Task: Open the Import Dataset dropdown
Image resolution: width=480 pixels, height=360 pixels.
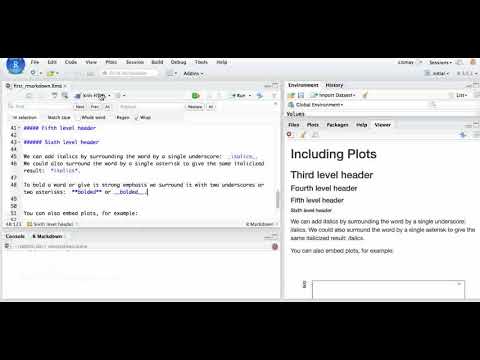Action: [x=333, y=95]
